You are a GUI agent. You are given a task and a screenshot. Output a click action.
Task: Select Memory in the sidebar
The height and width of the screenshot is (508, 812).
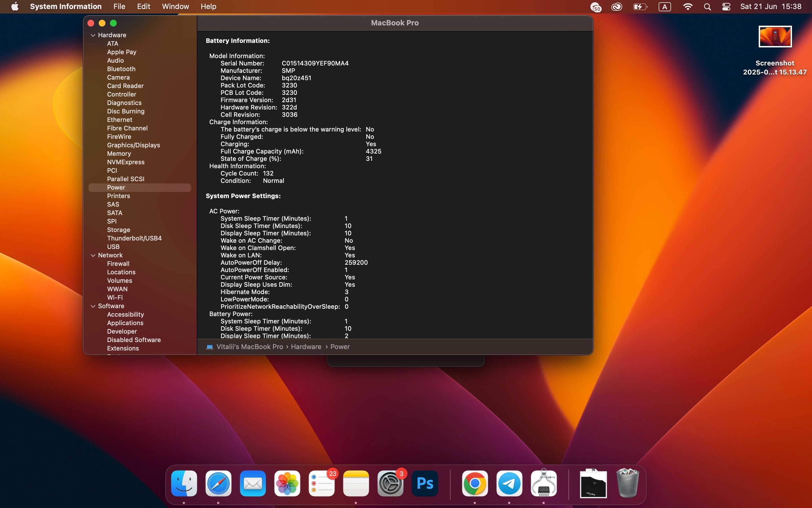click(x=119, y=154)
